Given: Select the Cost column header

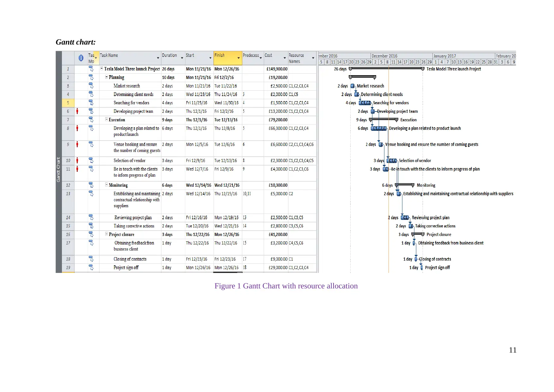Looking at the screenshot, I should (x=276, y=58).
